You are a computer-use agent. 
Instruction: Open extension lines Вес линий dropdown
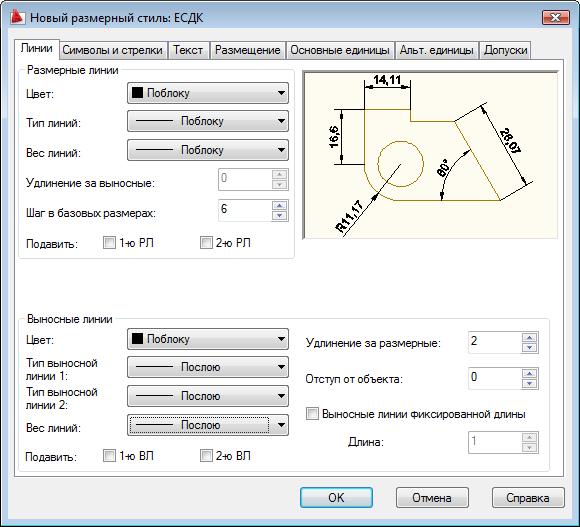208,425
